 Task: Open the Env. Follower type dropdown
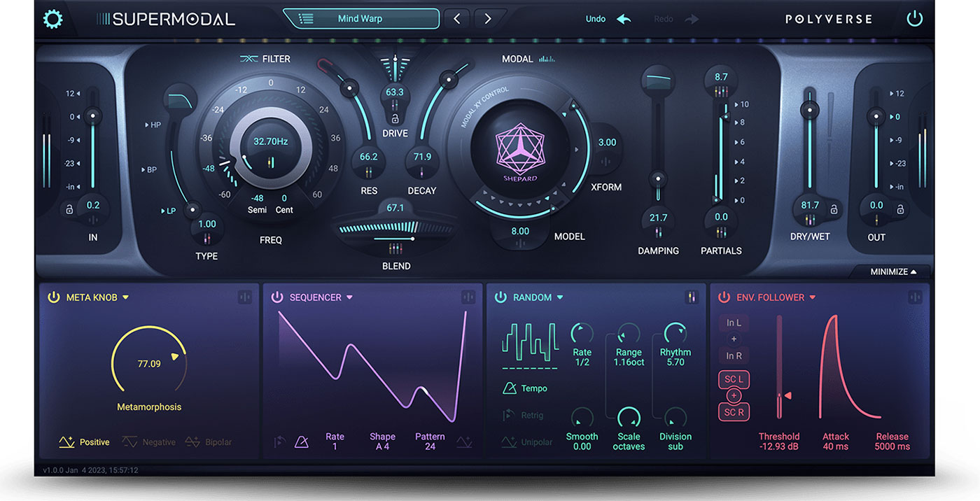click(x=813, y=297)
